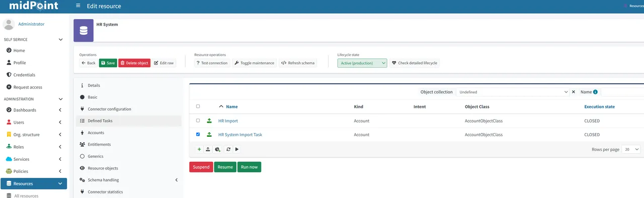Image resolution: width=644 pixels, height=198 pixels.
Task: Click the green plus new task icon
Action: click(x=199, y=149)
